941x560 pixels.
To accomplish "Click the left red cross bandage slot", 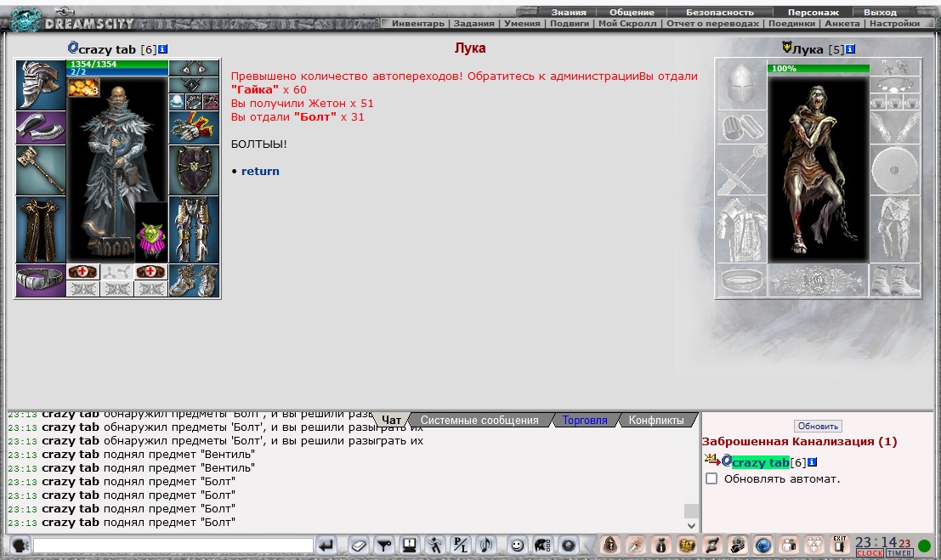I will [82, 272].
